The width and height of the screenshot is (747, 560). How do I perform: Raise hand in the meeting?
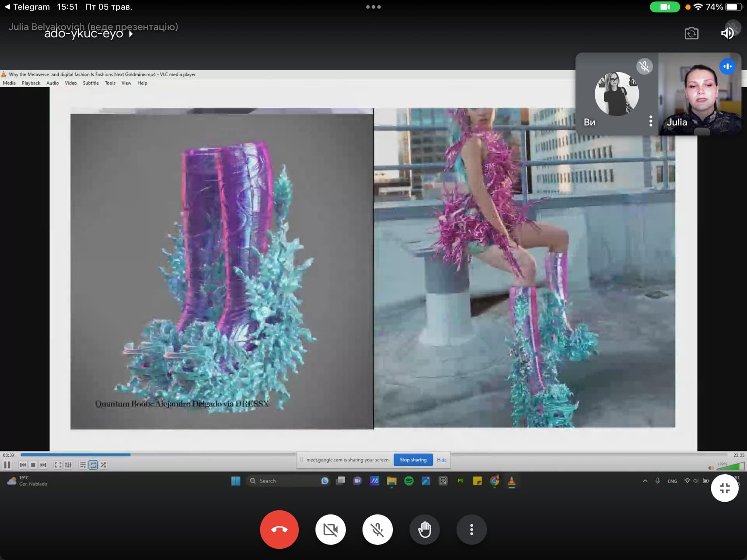425,529
